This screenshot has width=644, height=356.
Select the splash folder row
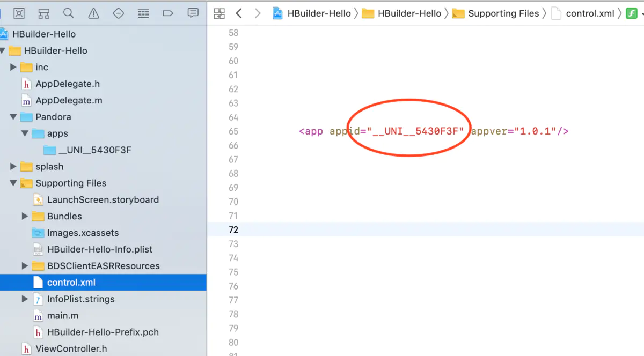coord(103,167)
